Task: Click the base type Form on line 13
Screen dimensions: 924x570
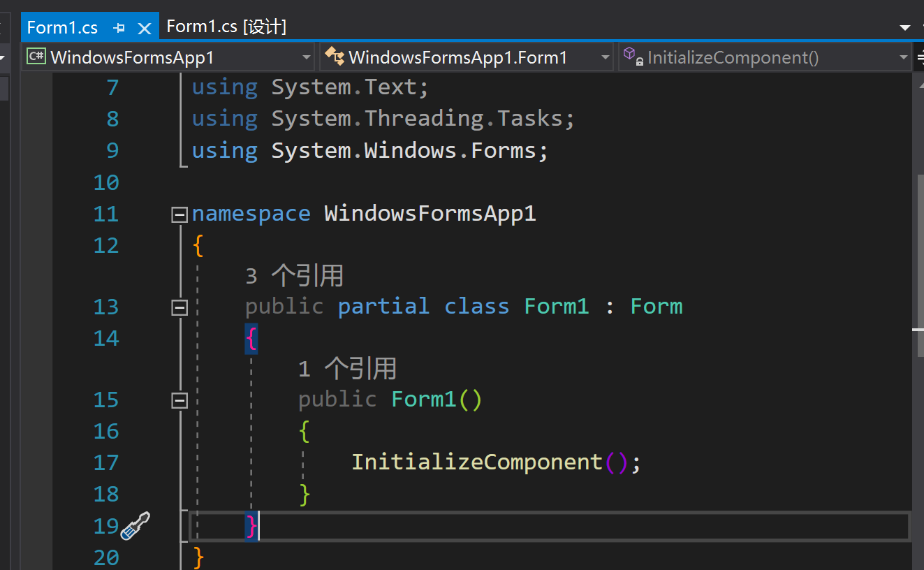Action: (x=657, y=307)
